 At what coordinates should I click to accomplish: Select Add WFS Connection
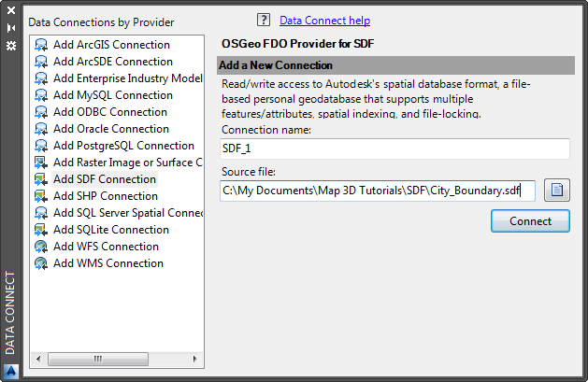click(106, 247)
